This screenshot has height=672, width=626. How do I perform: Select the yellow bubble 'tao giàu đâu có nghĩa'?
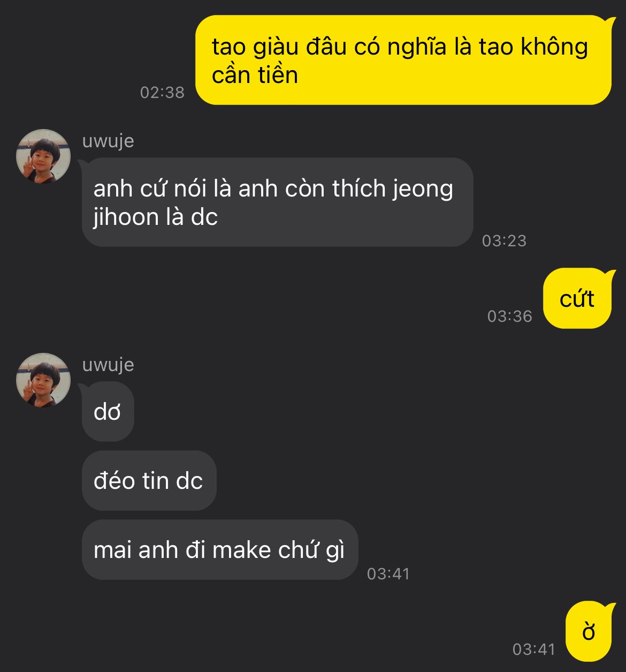coord(403,60)
